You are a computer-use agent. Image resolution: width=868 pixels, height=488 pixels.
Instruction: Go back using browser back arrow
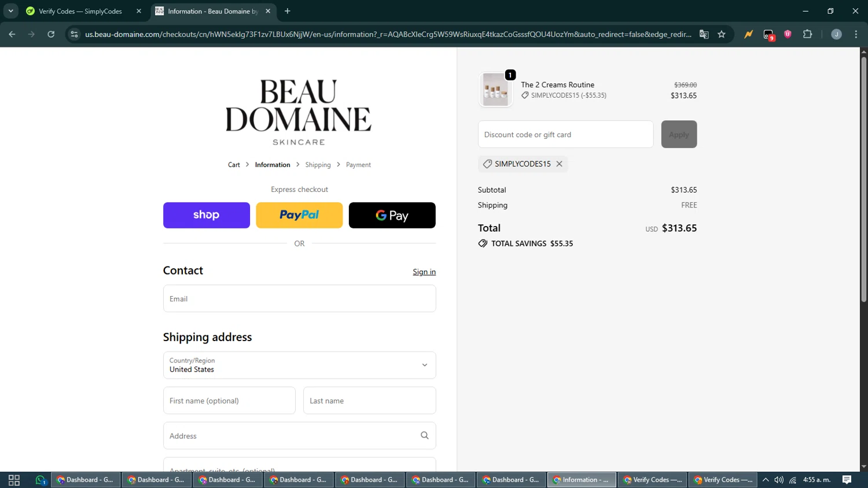coord(12,35)
